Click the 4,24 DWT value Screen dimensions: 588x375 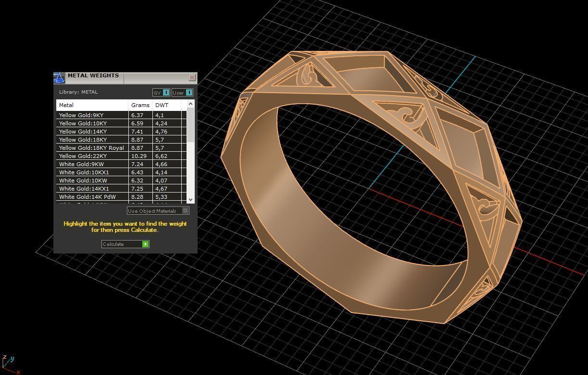point(161,123)
